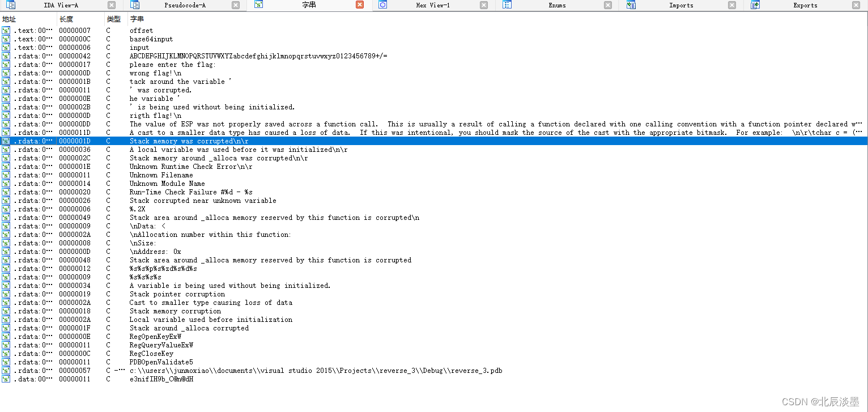This screenshot has height=412, width=868.
Task: Select highlighted 'Stack memory was corrupted' row
Action: [434, 141]
